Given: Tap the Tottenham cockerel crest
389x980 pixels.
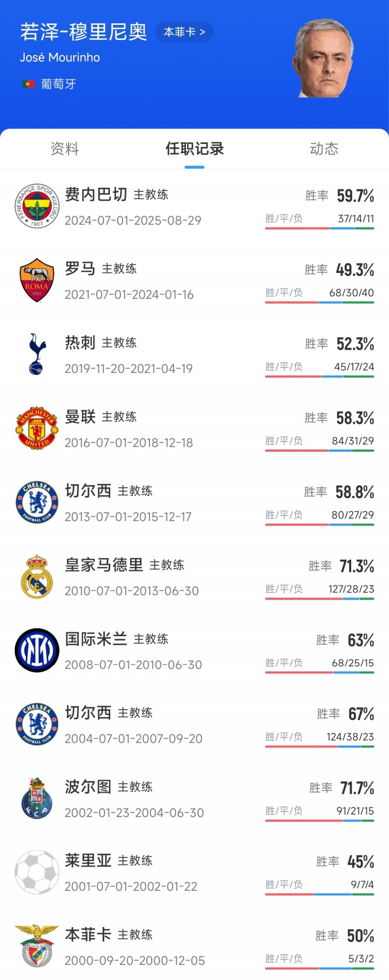Looking at the screenshot, I should pyautogui.click(x=37, y=354).
